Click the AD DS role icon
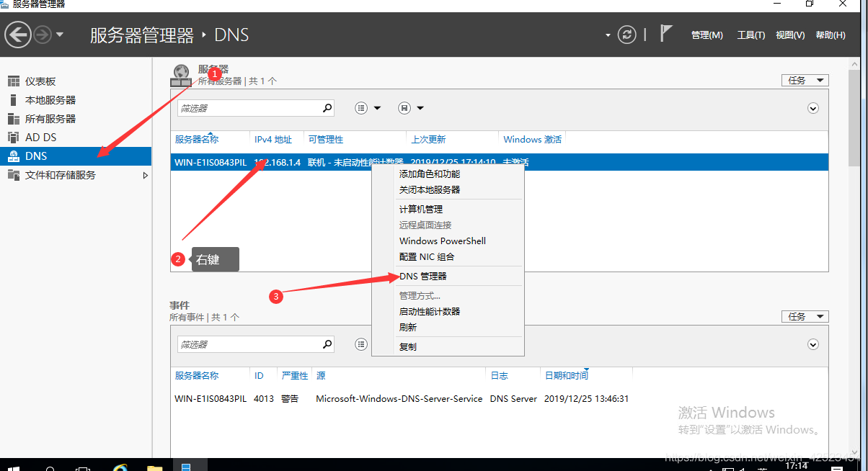Viewport: 868px width, 471px height. pos(13,138)
